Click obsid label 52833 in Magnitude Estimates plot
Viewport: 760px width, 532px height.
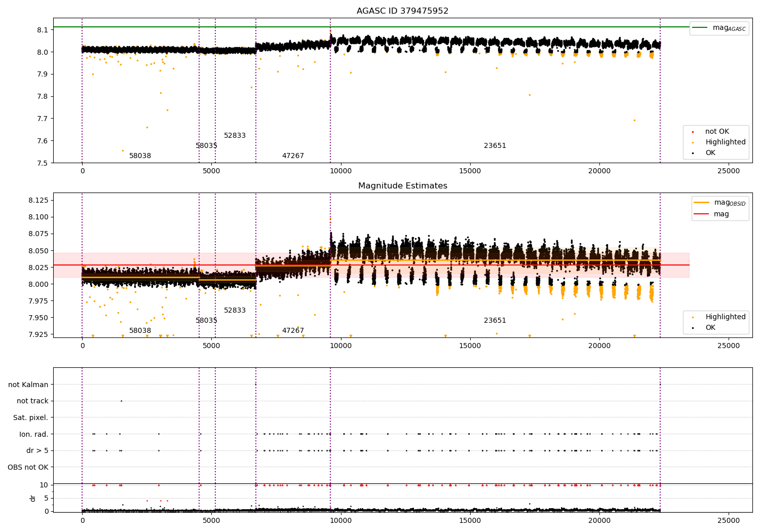click(235, 311)
